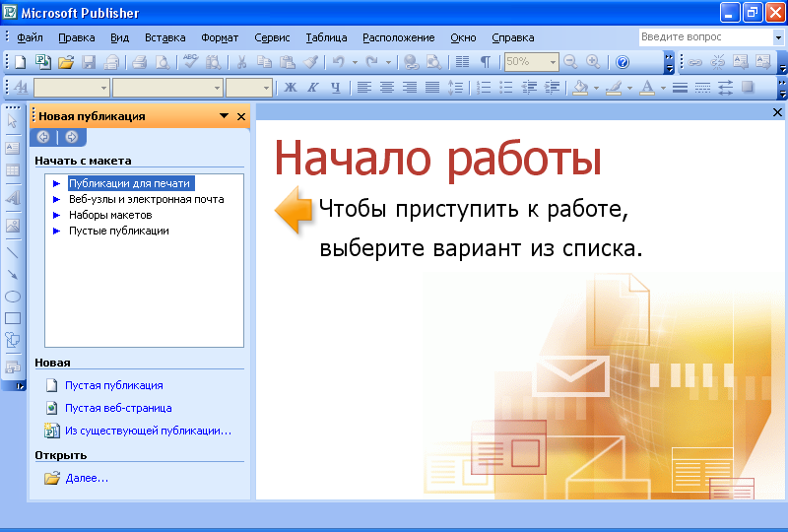Open the Таблица menu
Image resolution: width=788 pixels, height=532 pixels.
coord(326,37)
